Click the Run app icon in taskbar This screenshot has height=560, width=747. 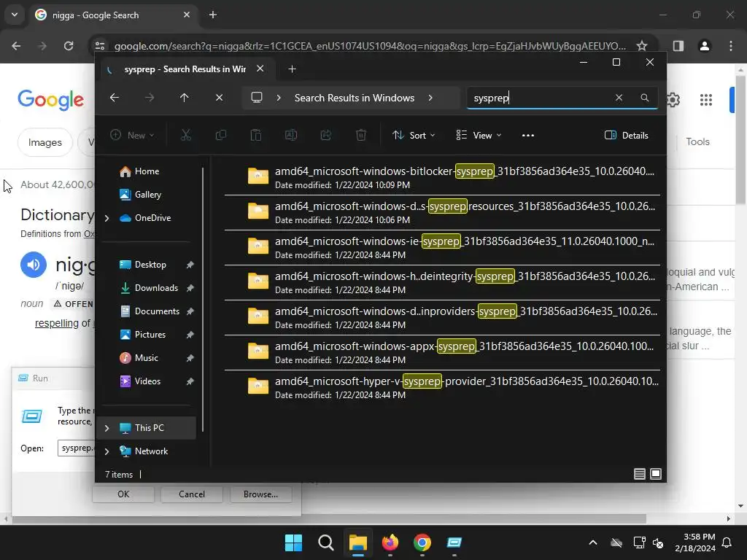click(454, 542)
